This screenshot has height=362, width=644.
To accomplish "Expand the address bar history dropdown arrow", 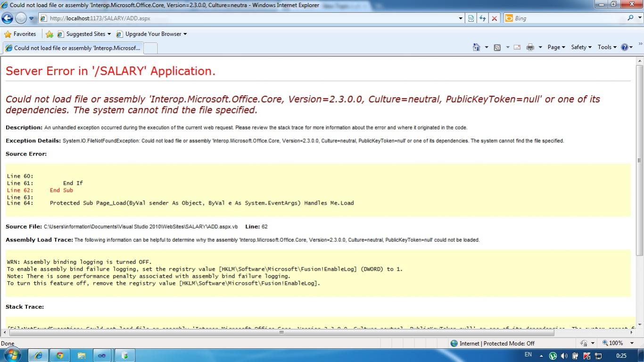I will 461,18.
